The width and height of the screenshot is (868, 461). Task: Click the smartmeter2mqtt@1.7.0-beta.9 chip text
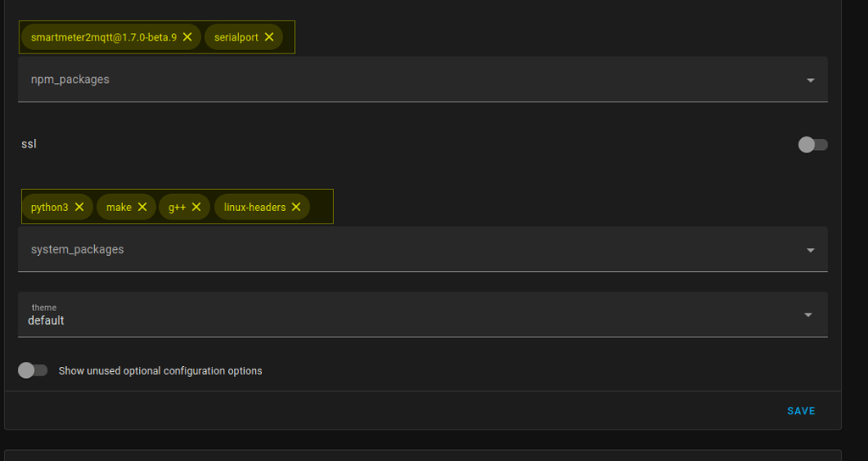point(104,37)
